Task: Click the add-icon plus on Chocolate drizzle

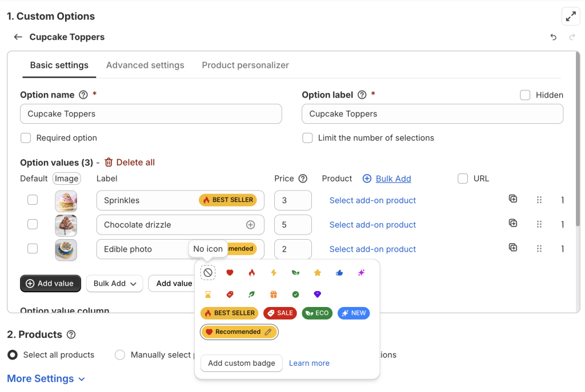Action: [x=250, y=225]
